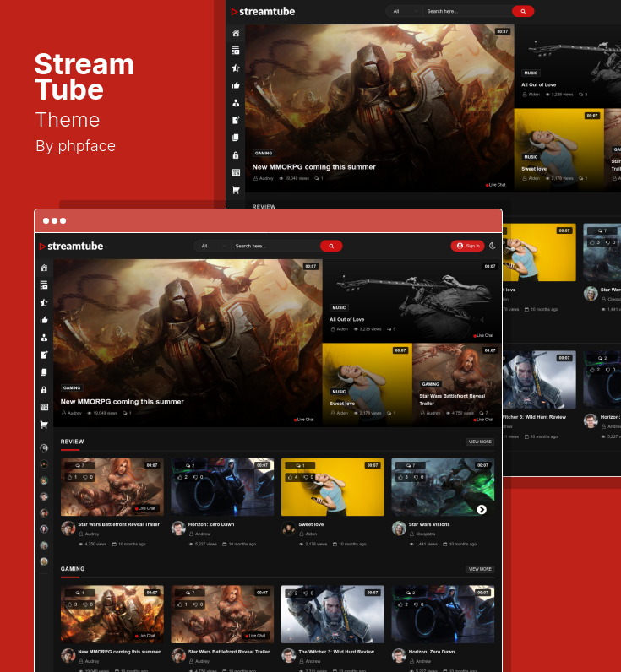Open Star Wars Visions thumbnail in Review row

[x=443, y=487]
